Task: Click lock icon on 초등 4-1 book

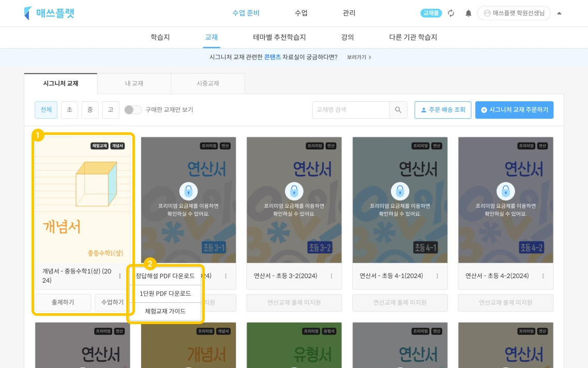Action: pos(400,192)
